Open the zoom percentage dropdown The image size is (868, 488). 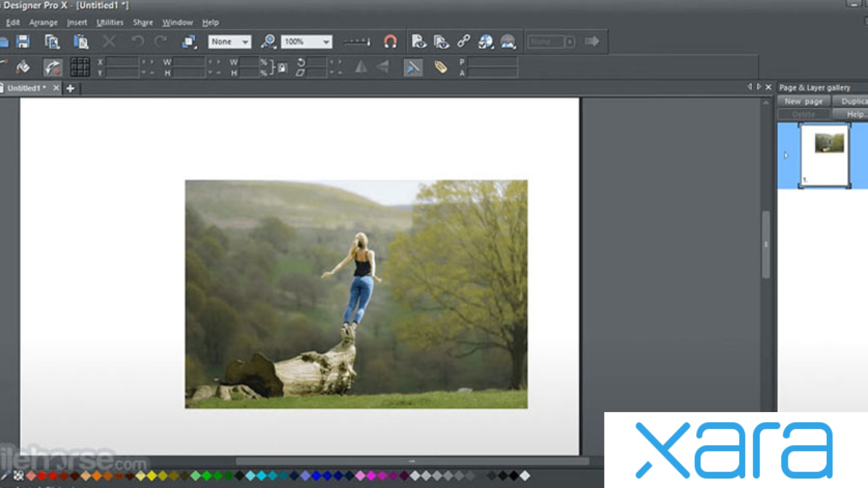click(x=326, y=42)
